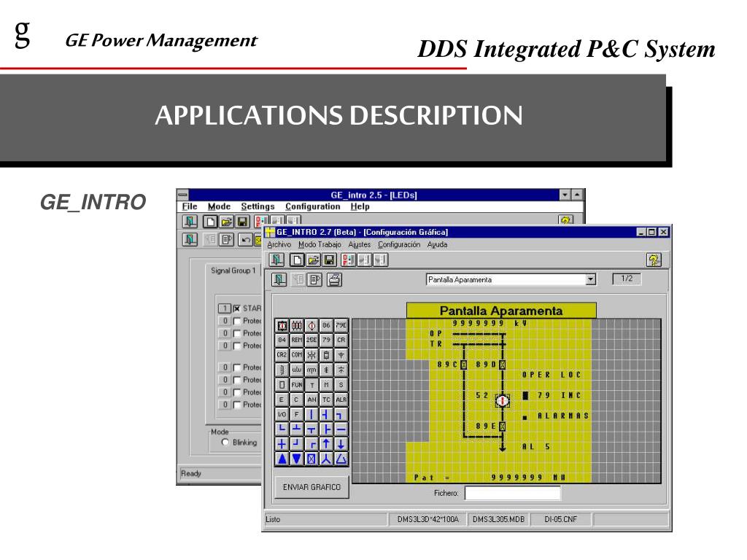
Task: Pick the 79E symbol from the palette
Action: click(x=341, y=325)
